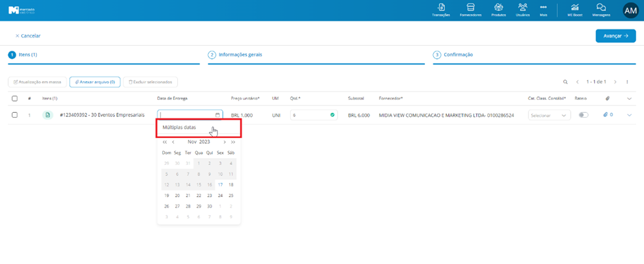Click the paperclip column header icon
The height and width of the screenshot is (264, 644).
608,98
